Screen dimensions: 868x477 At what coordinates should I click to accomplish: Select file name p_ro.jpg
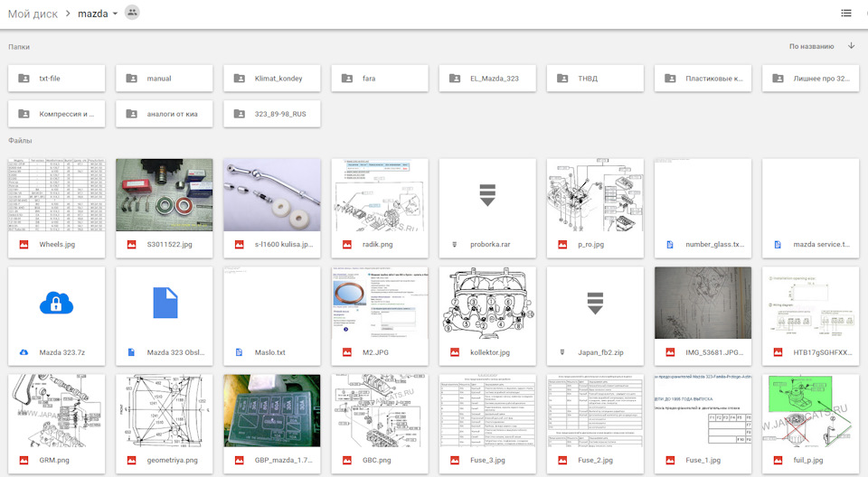[590, 244]
